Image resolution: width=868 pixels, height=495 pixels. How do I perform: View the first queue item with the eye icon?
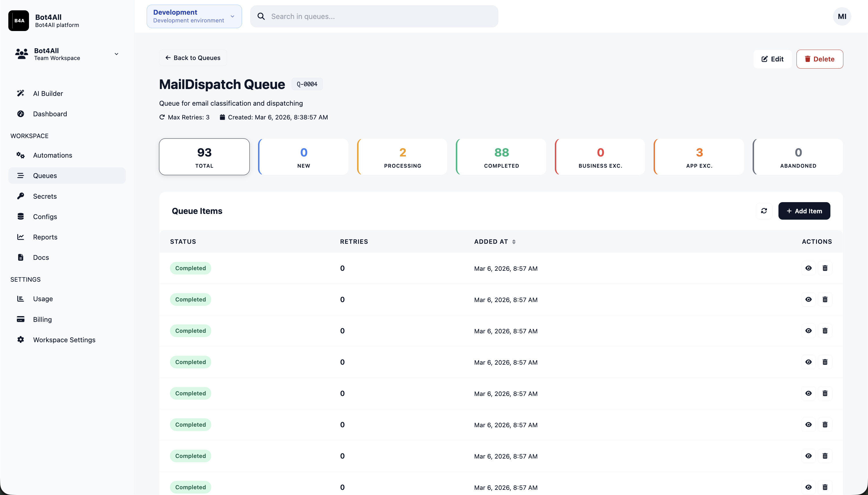pos(808,268)
